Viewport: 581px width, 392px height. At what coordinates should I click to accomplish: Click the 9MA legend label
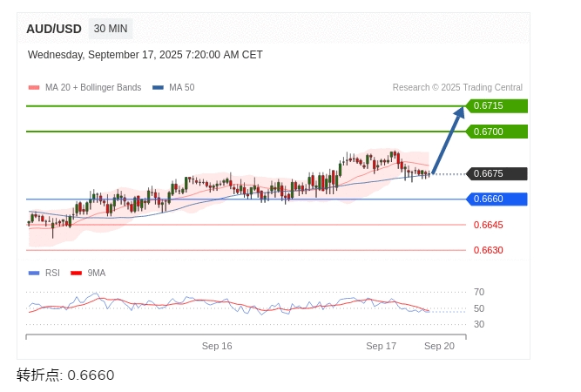pyautogui.click(x=97, y=273)
